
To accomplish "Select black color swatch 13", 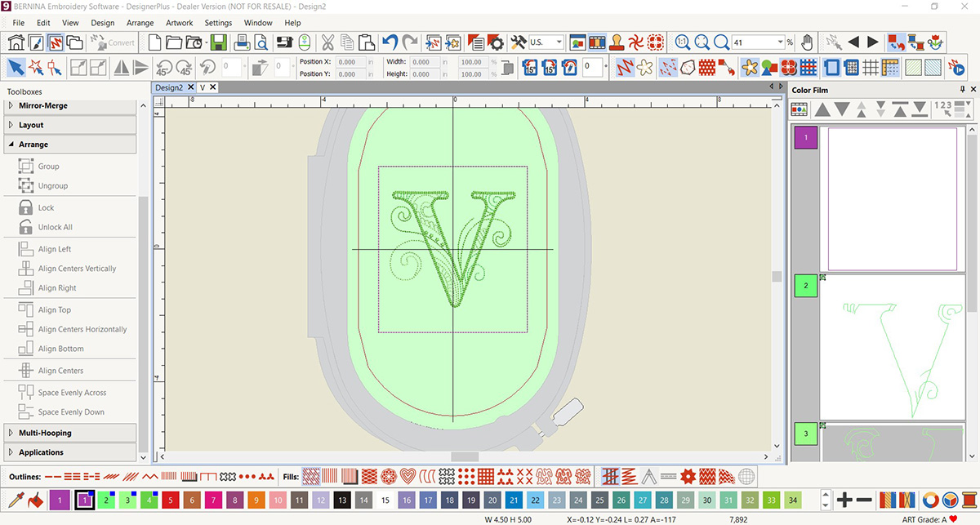I will [x=342, y=499].
